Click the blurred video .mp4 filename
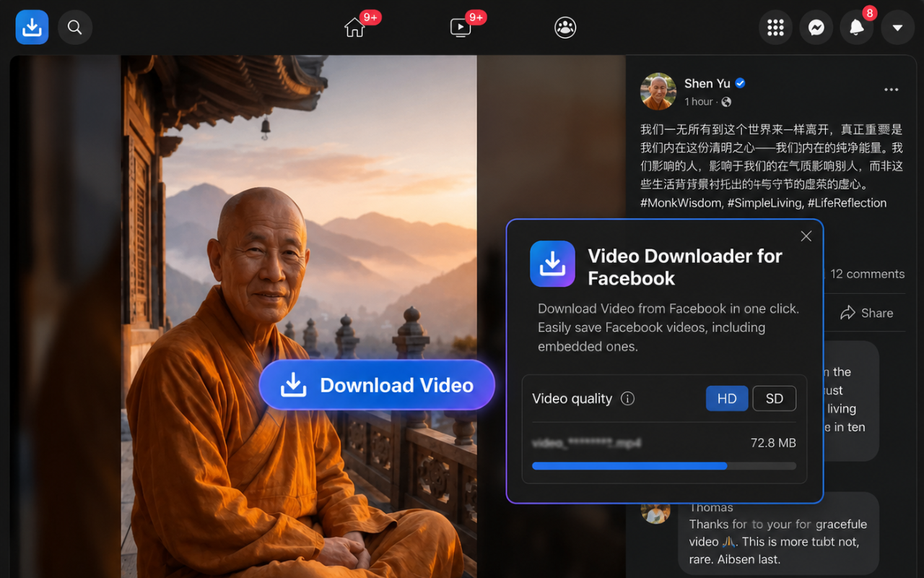 click(587, 443)
